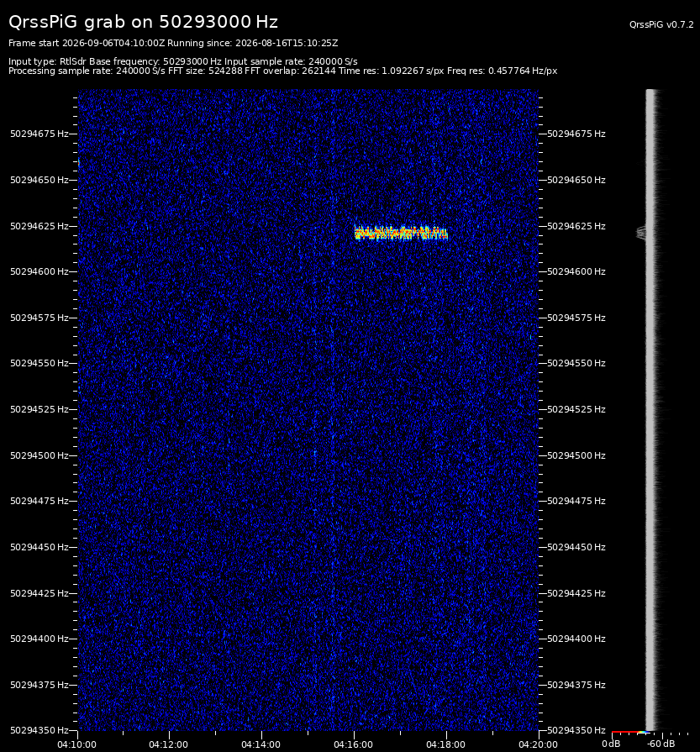Click the left 50294350 Hz axis label

[x=39, y=730]
